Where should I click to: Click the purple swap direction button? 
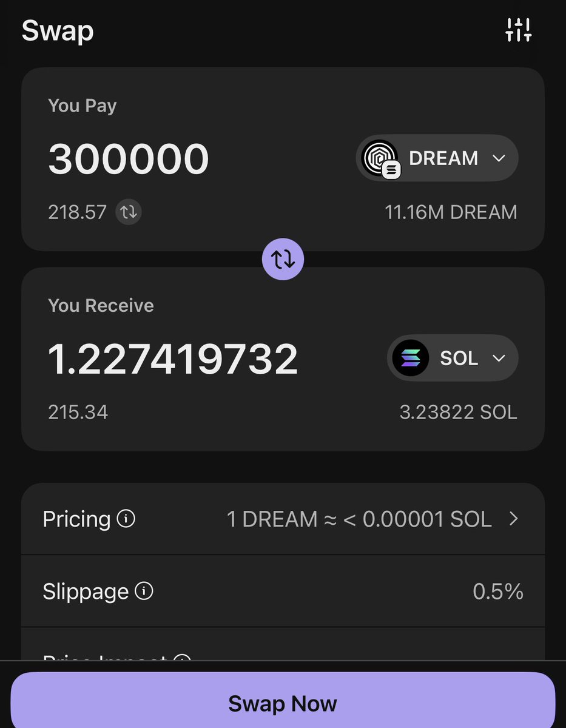click(283, 259)
